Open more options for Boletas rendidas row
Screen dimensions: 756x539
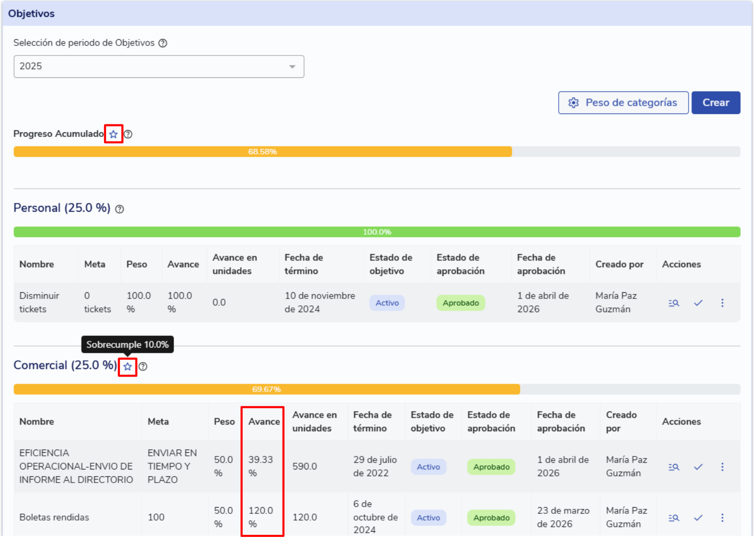point(723,518)
